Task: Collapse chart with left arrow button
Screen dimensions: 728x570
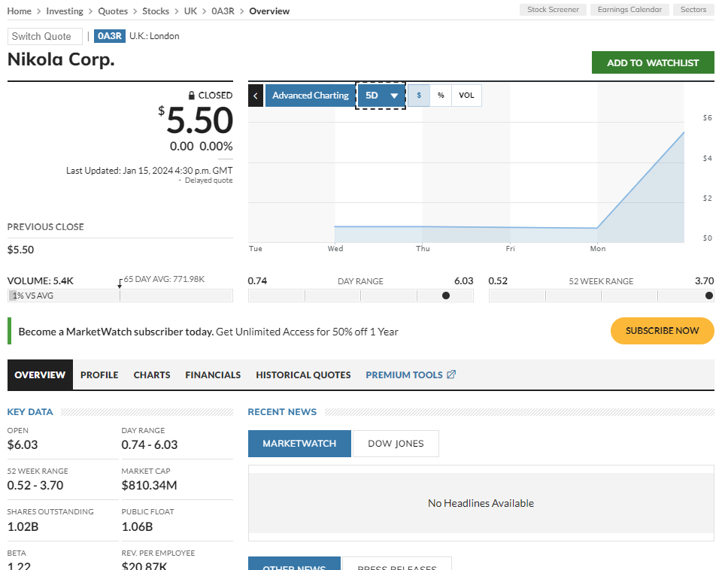Action: [256, 96]
